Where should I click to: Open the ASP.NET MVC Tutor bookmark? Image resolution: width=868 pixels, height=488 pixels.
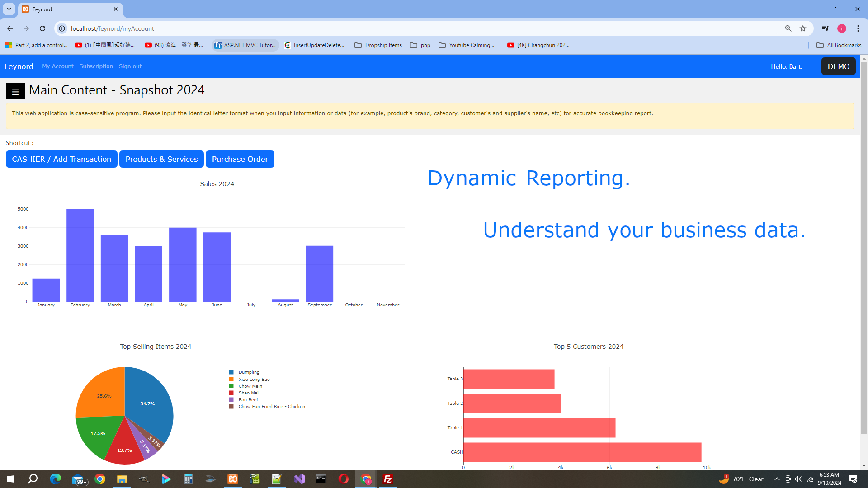[x=245, y=45]
